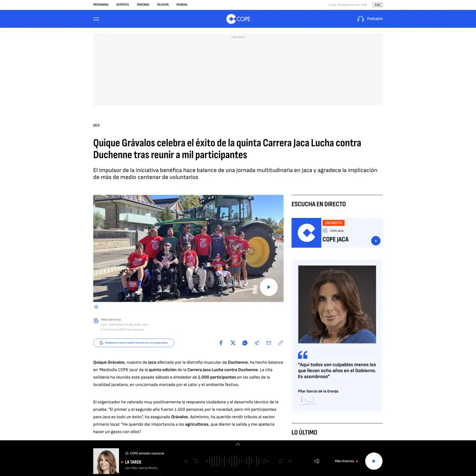Open Pilar García de la Granja name link
This screenshot has height=476, width=476.
tap(318, 391)
